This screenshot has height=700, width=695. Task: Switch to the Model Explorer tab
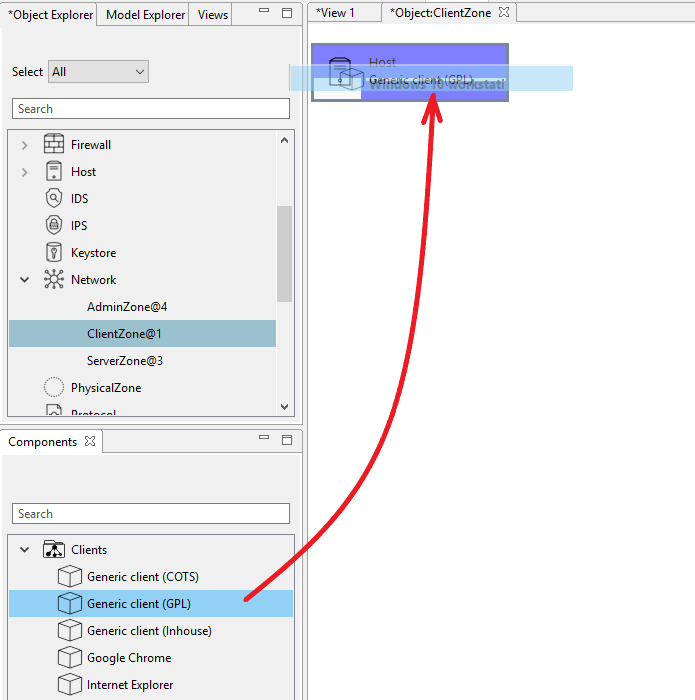(145, 14)
